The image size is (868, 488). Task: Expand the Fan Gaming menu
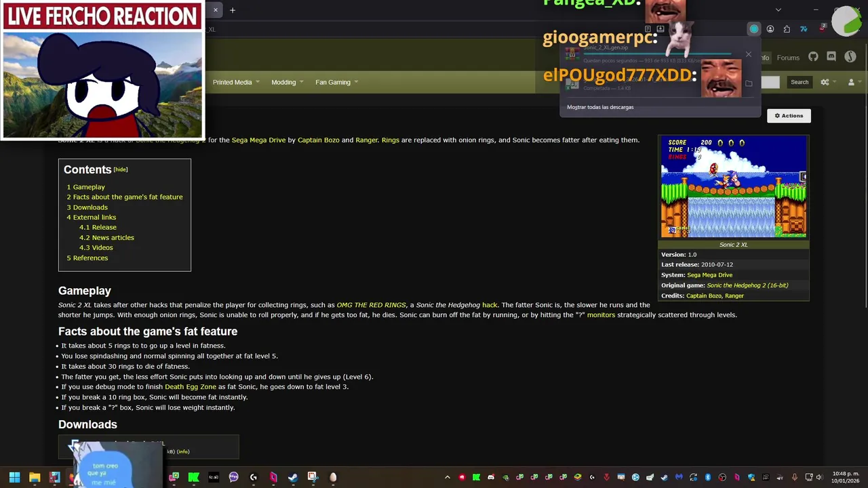pyautogui.click(x=337, y=82)
